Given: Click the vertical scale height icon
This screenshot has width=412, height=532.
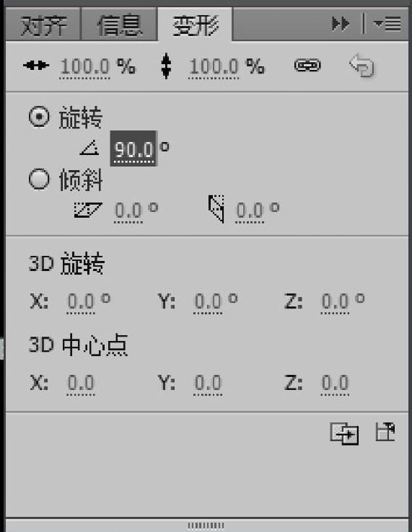Looking at the screenshot, I should click(x=166, y=66).
